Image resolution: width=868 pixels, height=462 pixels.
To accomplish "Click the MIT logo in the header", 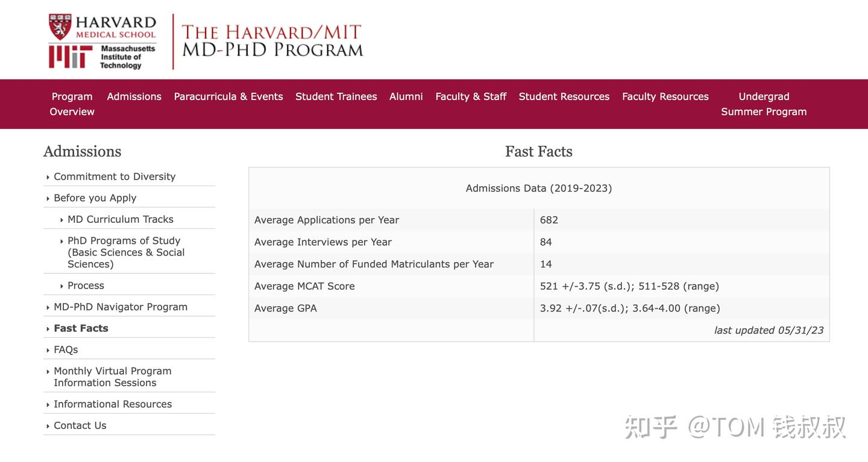I will point(71,57).
